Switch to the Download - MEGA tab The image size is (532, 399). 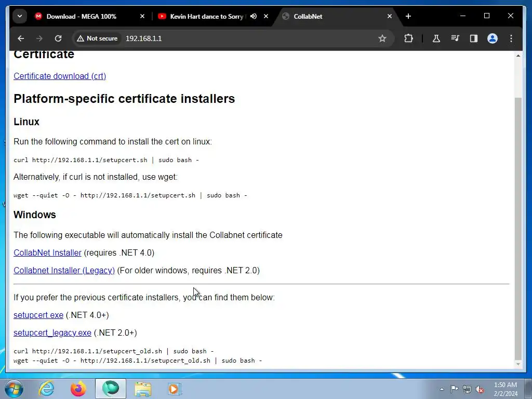click(x=90, y=16)
